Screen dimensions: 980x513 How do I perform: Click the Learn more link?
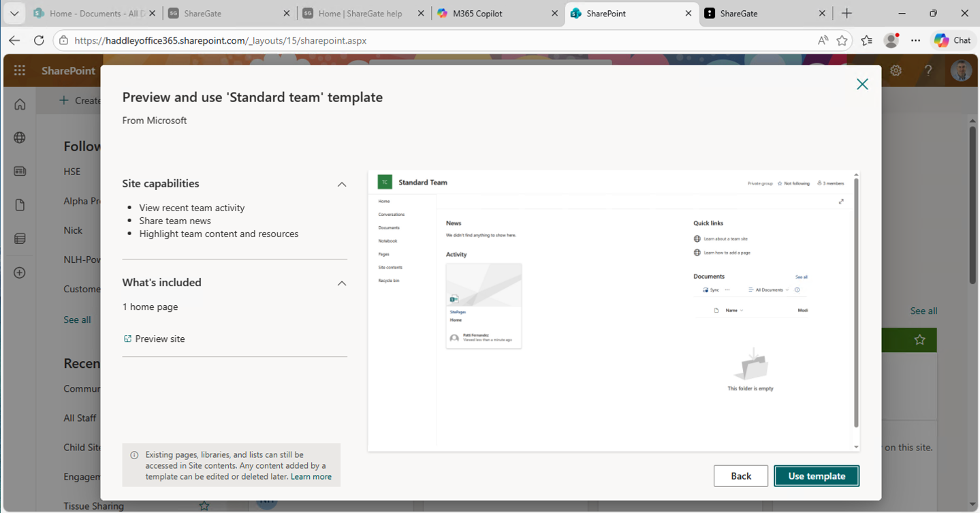point(311,476)
